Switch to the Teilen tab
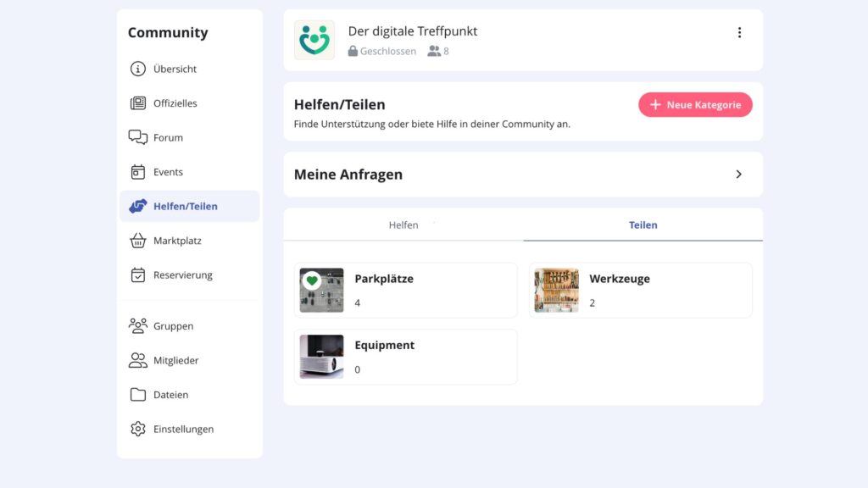 tap(643, 225)
